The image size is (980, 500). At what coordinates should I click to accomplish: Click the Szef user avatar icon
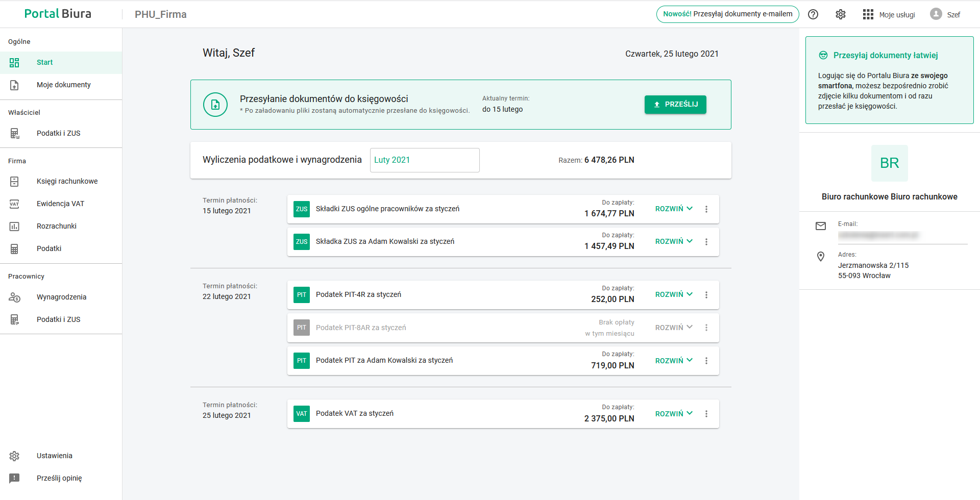click(x=936, y=14)
